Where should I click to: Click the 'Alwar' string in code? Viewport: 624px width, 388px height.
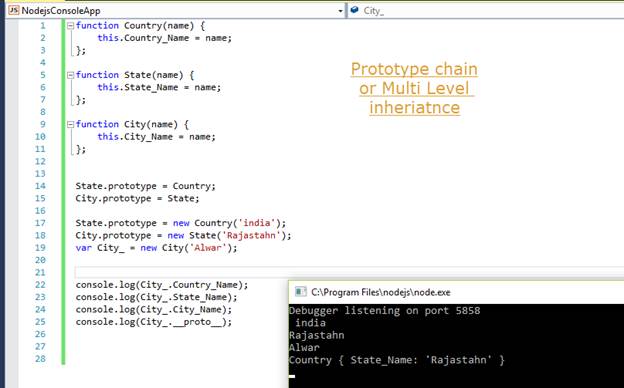[208, 248]
